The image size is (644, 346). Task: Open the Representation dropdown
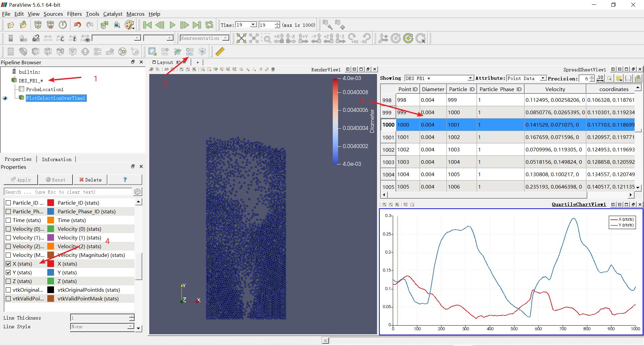coord(226,38)
